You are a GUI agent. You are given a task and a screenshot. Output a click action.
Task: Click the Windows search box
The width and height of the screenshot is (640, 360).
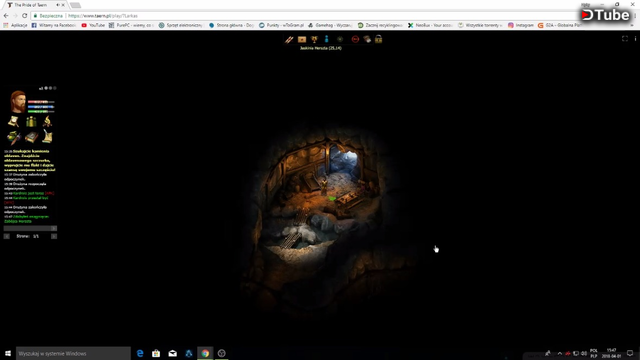(73, 353)
